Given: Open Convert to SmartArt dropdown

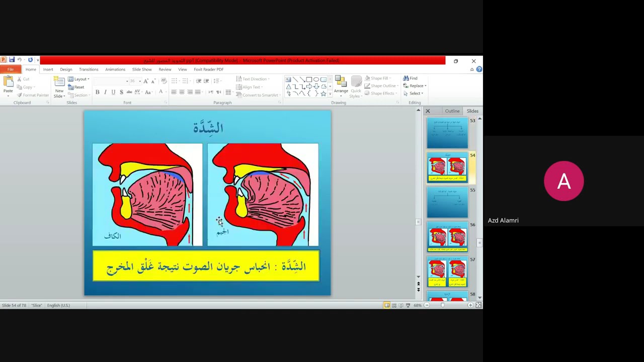Looking at the screenshot, I should pyautogui.click(x=258, y=95).
